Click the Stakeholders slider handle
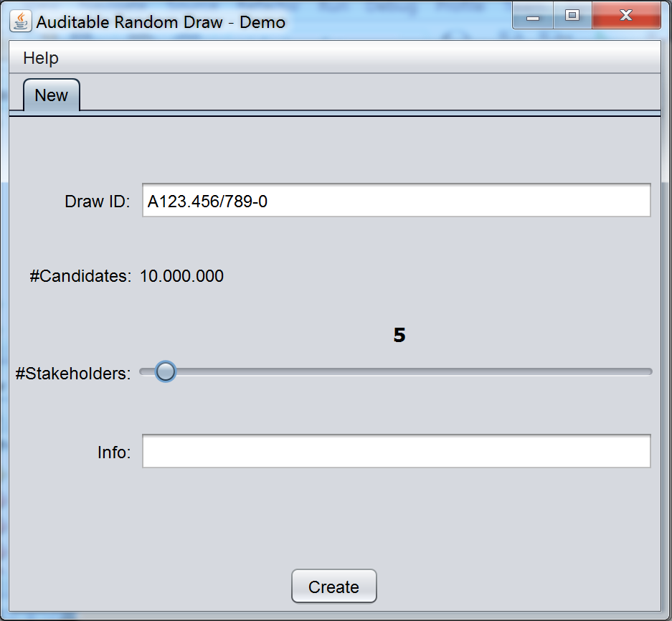 (166, 371)
